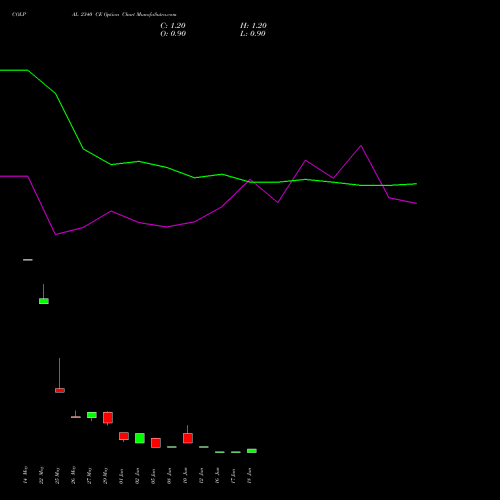Click the '27 May' date axis label
The image size is (500, 500).
pyautogui.click(x=89, y=475)
